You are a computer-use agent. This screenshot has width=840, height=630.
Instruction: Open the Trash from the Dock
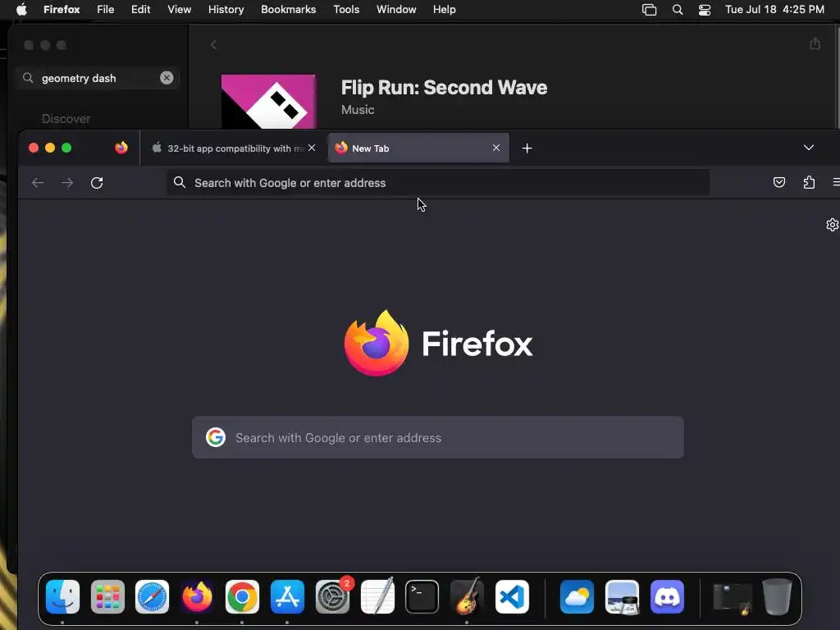(x=778, y=597)
